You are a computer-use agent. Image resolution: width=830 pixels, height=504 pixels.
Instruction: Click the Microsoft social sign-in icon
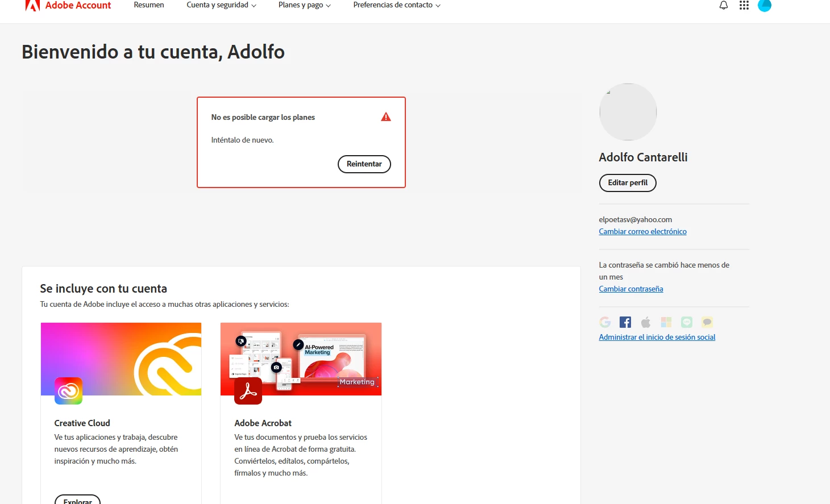coord(666,322)
